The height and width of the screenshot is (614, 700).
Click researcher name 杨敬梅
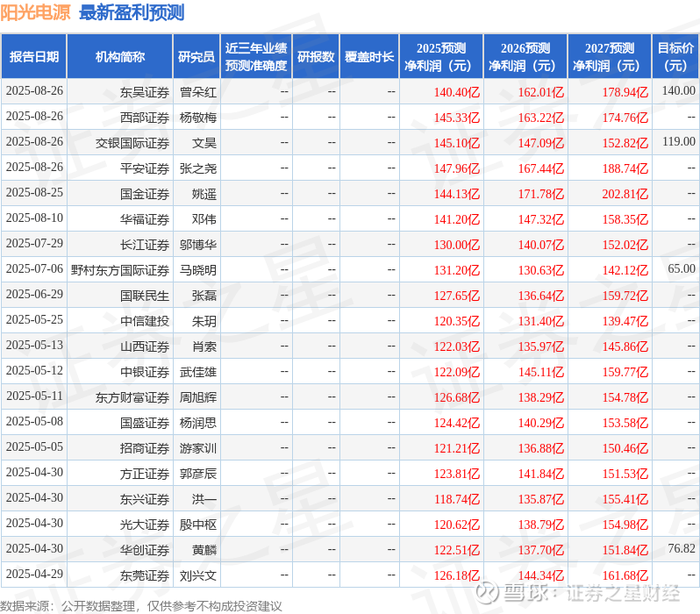tap(198, 118)
